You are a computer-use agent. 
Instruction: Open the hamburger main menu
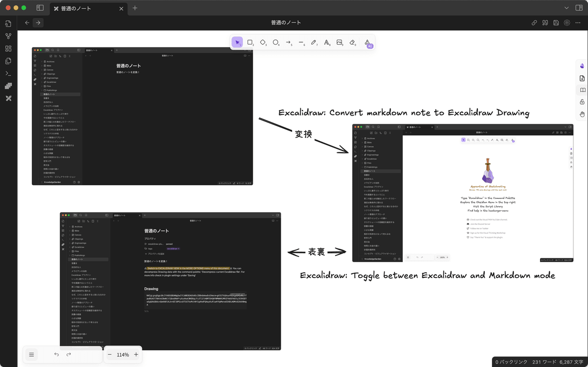tap(31, 354)
